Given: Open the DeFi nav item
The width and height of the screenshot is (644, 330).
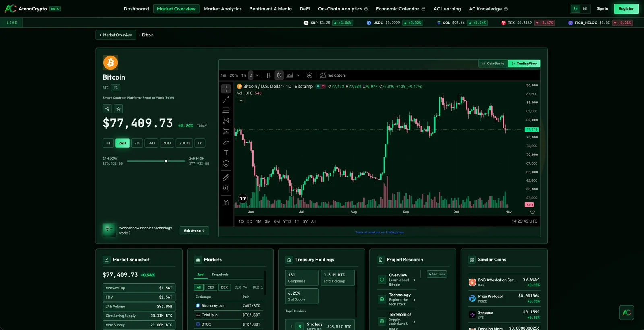Looking at the screenshot, I should (x=305, y=8).
